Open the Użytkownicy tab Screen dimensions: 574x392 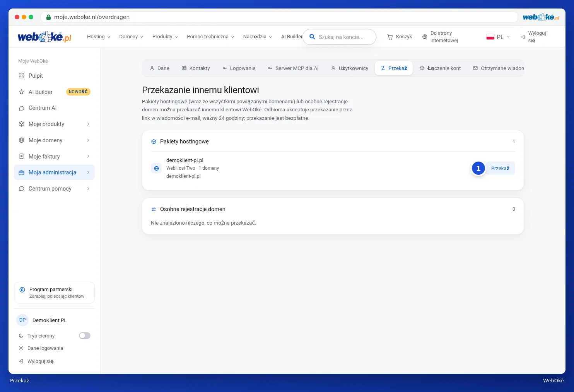(x=350, y=68)
